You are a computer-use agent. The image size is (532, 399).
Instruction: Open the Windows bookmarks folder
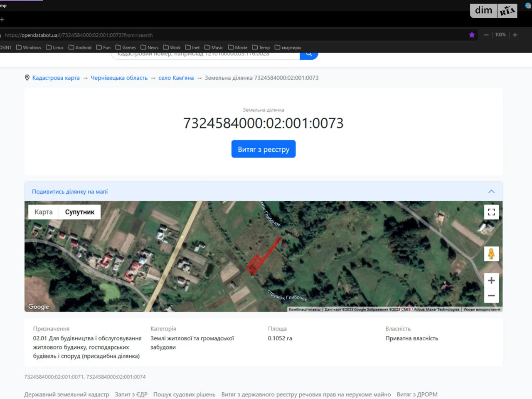[x=29, y=47]
